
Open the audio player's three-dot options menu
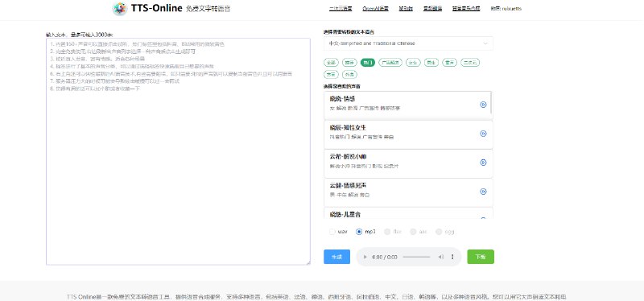click(x=452, y=257)
